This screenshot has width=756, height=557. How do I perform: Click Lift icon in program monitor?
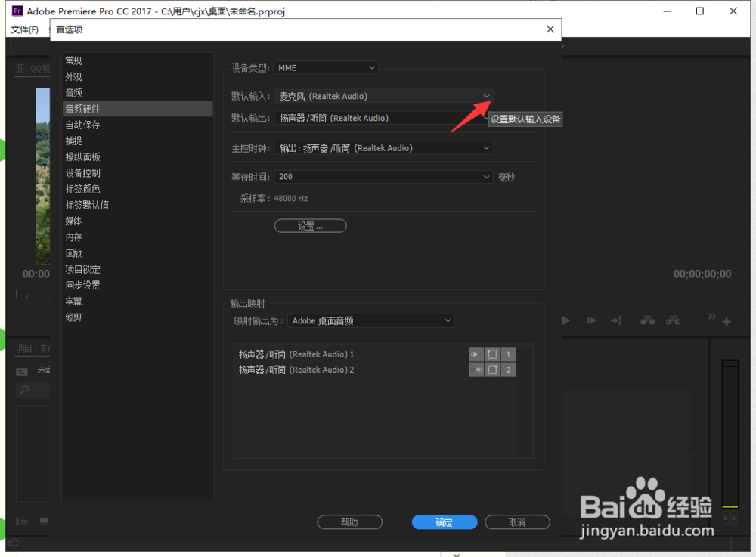tap(648, 320)
